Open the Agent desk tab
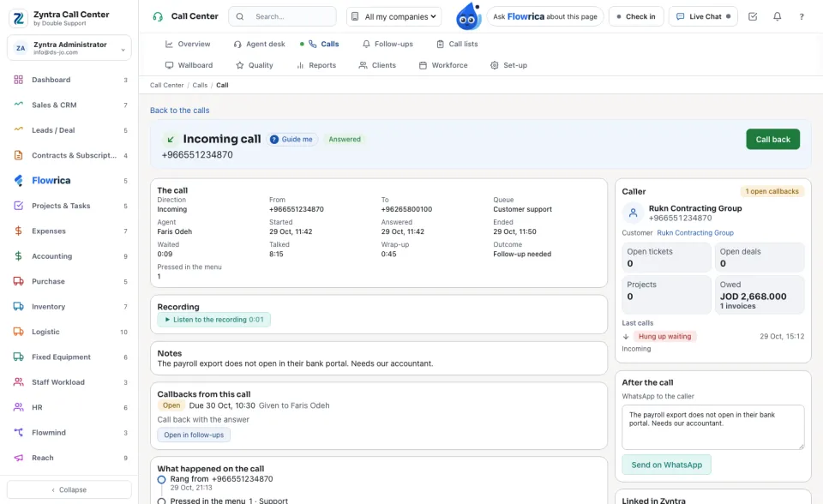The height and width of the screenshot is (504, 823). coord(259,44)
